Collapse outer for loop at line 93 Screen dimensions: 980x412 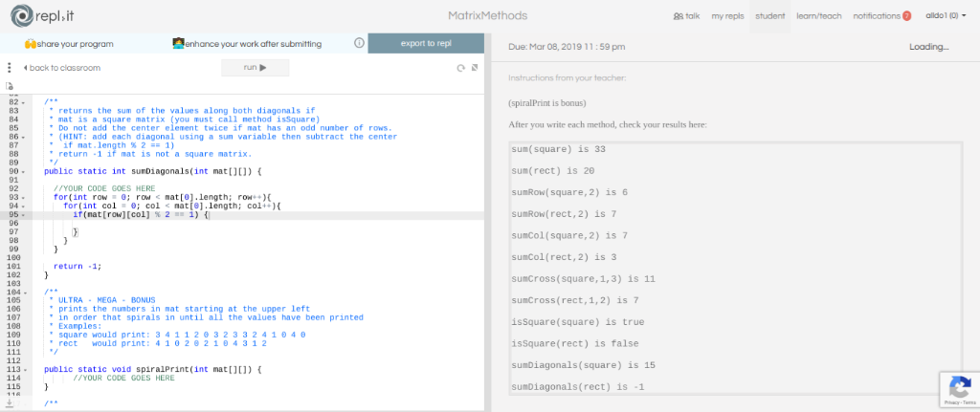[24, 197]
